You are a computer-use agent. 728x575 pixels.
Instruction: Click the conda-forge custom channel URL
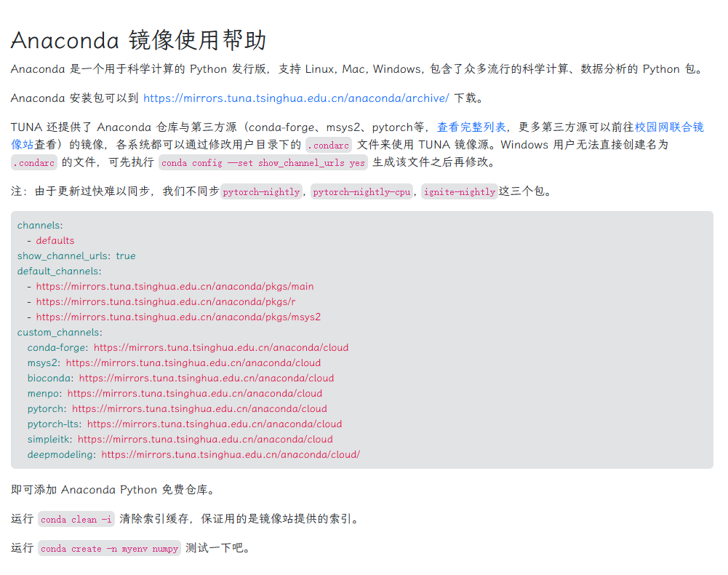[x=221, y=348]
